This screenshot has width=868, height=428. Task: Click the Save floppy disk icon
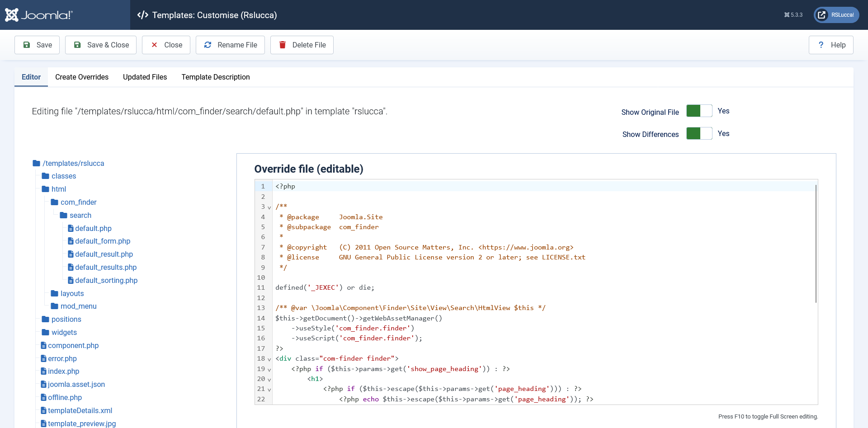tap(27, 45)
